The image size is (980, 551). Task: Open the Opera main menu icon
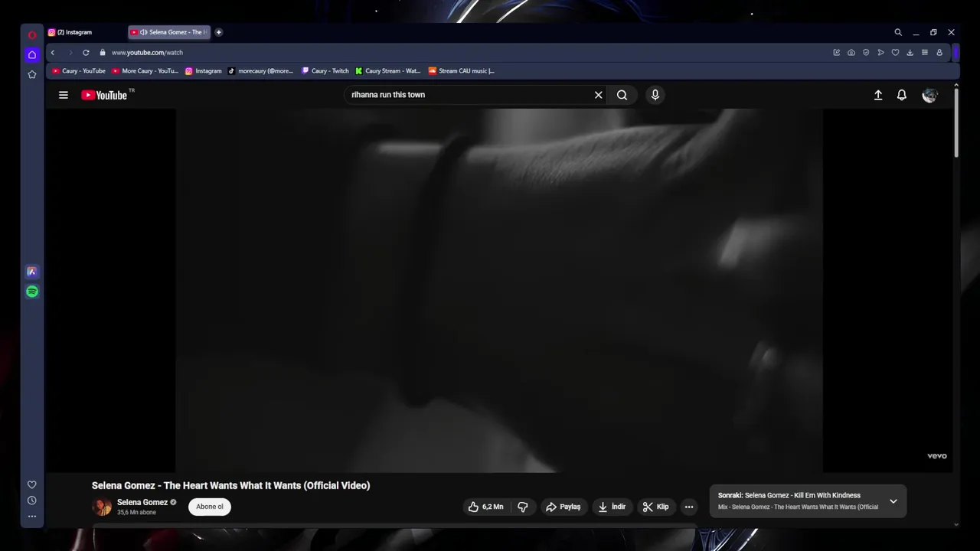32,34
